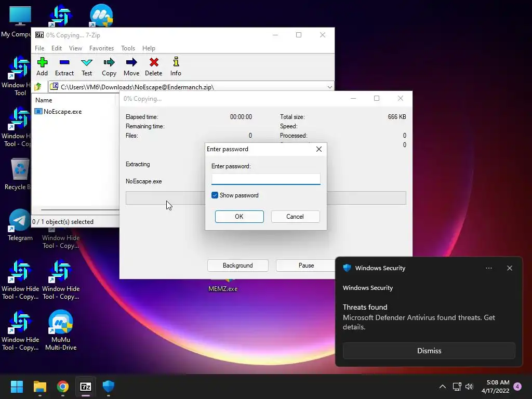Screen dimensions: 532x399
Task: Select the Telegram desktop shortcut
Action: (x=20, y=224)
